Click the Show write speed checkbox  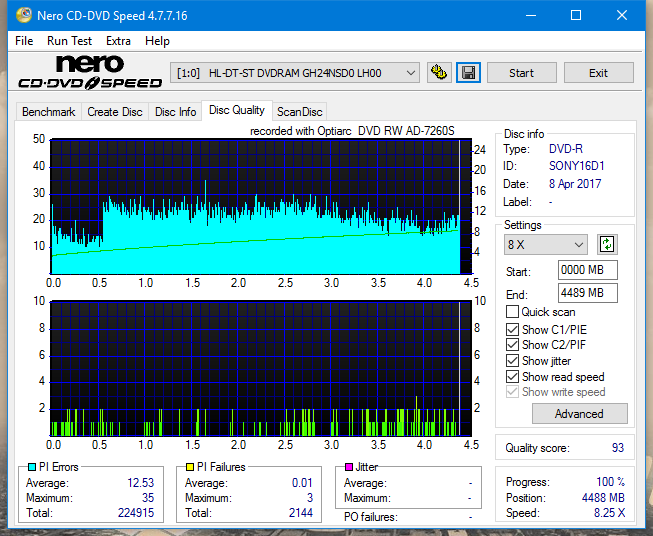[x=512, y=392]
